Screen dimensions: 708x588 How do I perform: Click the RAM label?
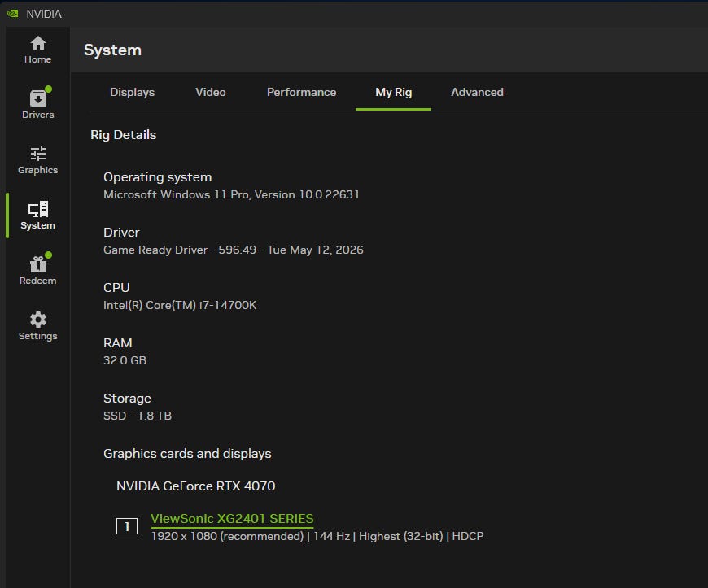tap(118, 343)
